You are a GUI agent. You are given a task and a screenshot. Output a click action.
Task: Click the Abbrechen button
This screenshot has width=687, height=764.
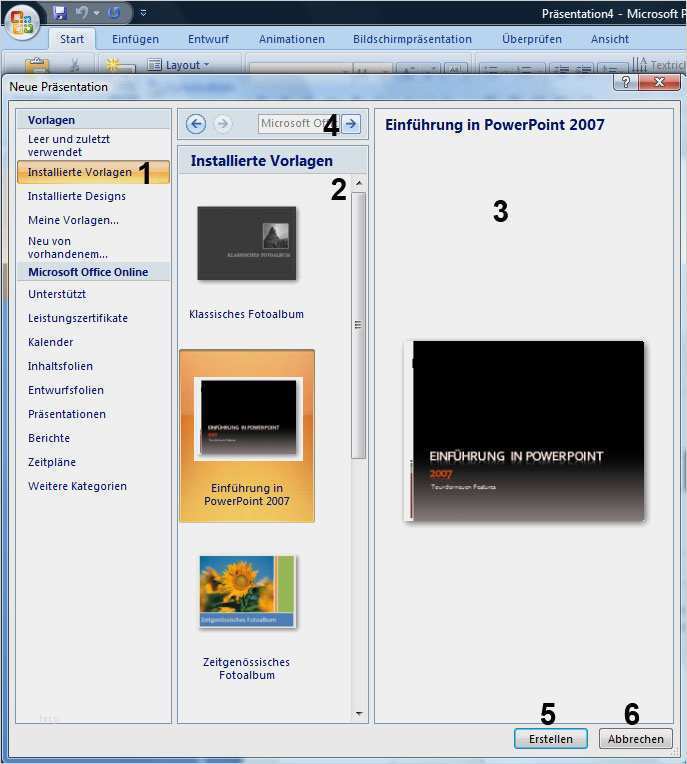tap(635, 739)
